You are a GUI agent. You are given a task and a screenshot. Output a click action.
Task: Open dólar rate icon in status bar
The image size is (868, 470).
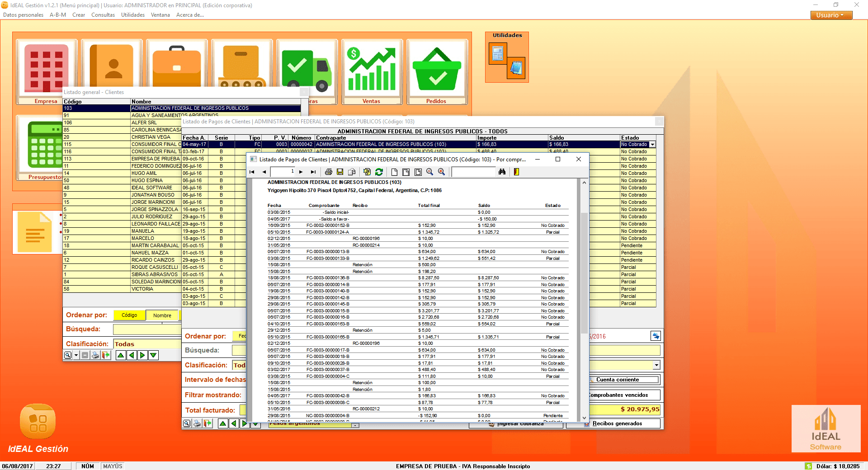pyautogui.click(x=808, y=466)
